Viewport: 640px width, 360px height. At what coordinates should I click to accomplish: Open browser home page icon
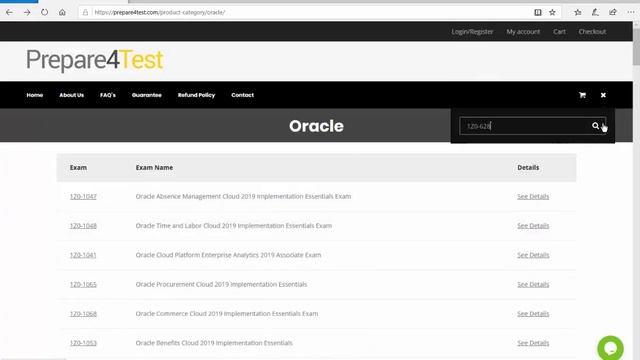[62, 12]
